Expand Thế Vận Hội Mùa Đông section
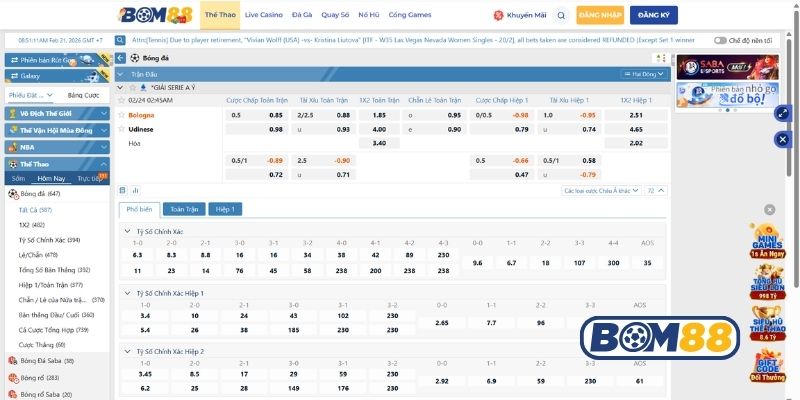The image size is (800, 400). click(x=104, y=131)
